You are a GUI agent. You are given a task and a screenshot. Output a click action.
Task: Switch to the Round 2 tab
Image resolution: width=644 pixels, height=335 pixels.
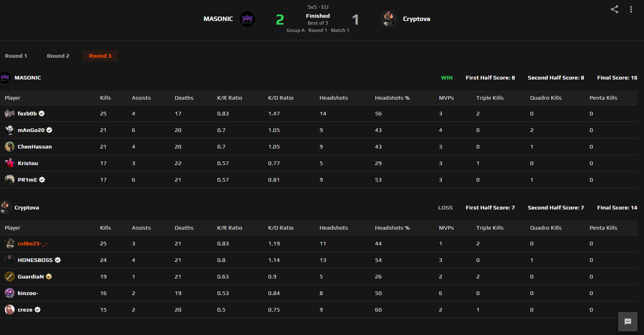pyautogui.click(x=58, y=56)
